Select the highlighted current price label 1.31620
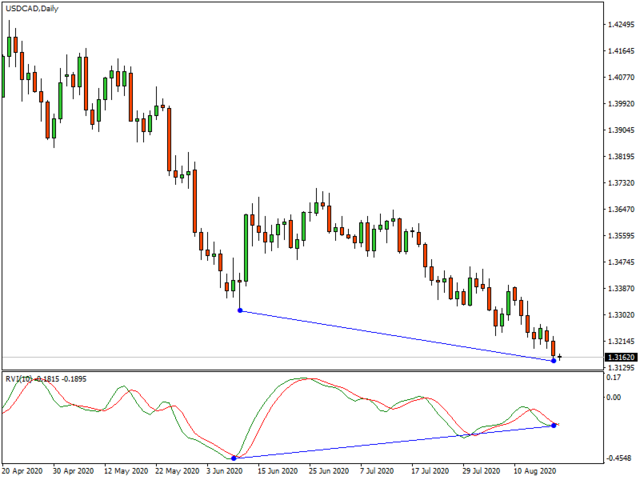The image size is (640, 480). pyautogui.click(x=621, y=358)
